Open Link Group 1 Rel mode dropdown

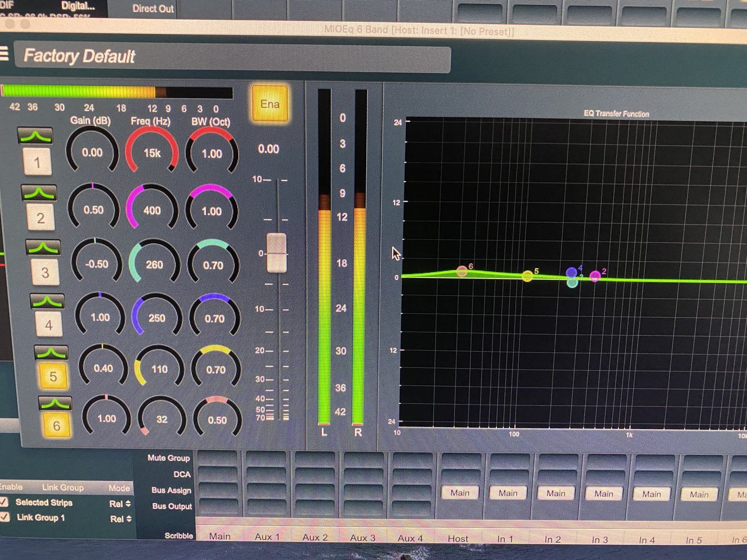point(121,519)
